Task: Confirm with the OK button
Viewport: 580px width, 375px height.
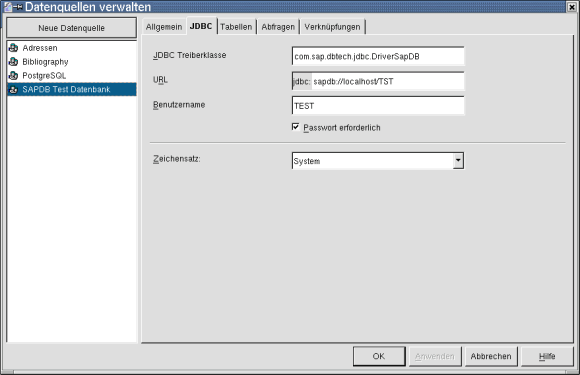Action: coord(379,356)
